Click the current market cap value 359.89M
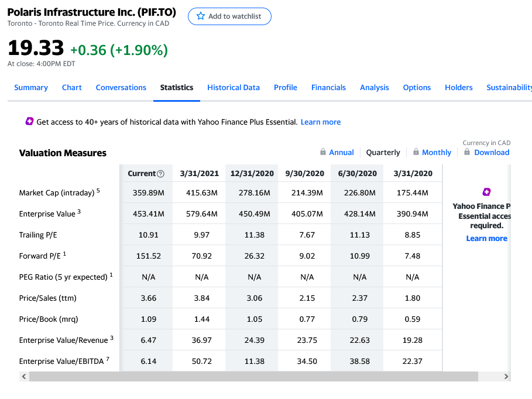The width and height of the screenshot is (532, 399). (x=148, y=192)
